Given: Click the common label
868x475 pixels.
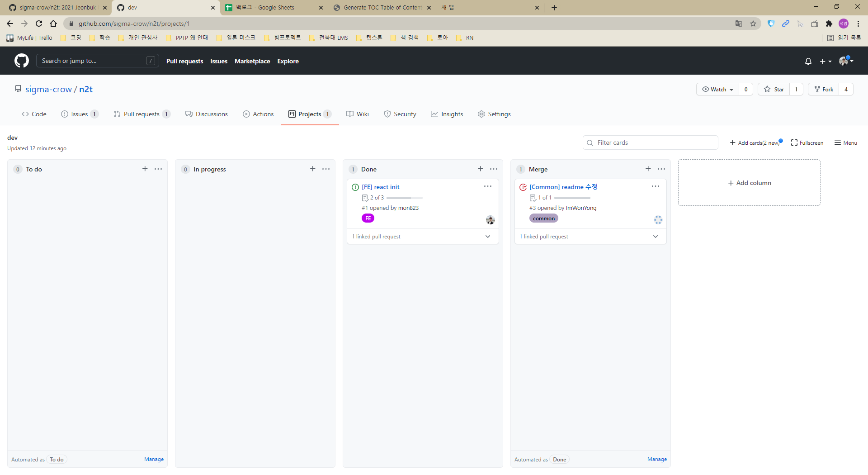Looking at the screenshot, I should (544, 218).
